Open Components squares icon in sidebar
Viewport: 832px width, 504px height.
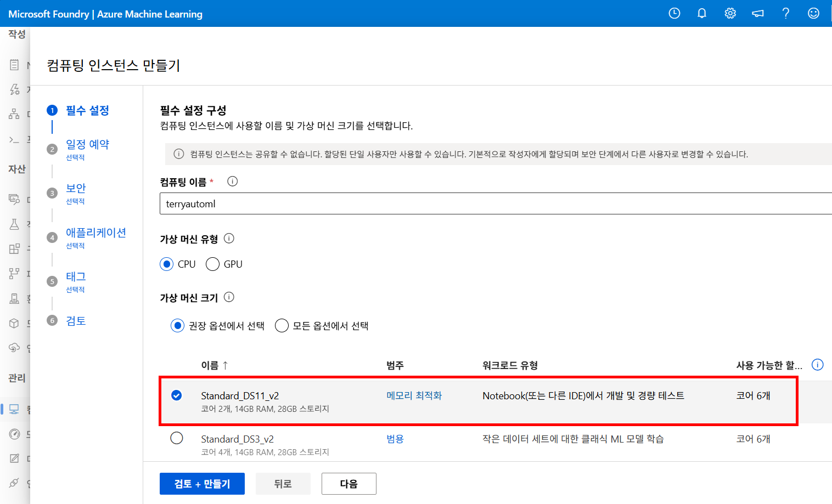pos(14,248)
